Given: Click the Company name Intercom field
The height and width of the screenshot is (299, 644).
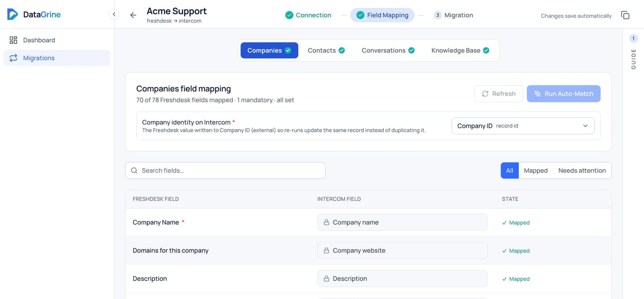Looking at the screenshot, I should click(402, 222).
